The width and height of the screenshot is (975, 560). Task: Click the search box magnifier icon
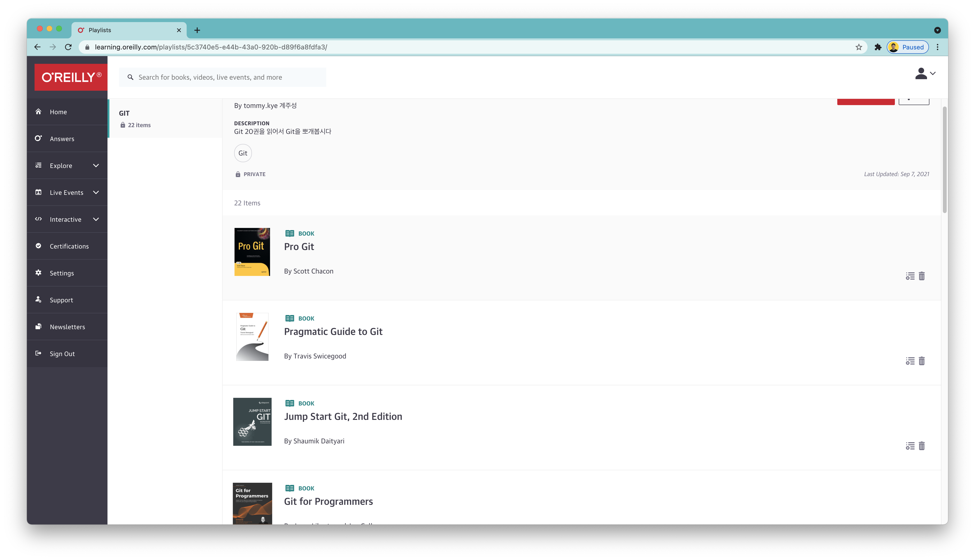[130, 77]
